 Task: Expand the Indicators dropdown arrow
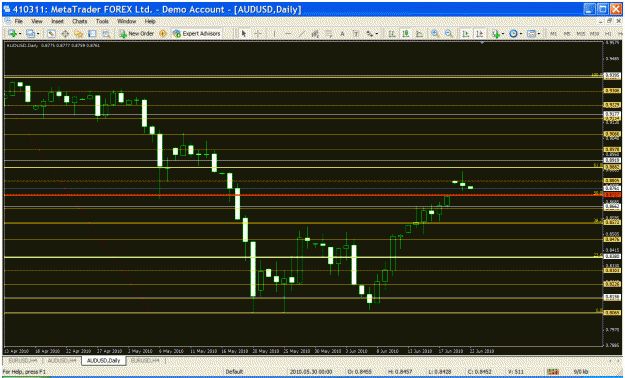pos(503,34)
